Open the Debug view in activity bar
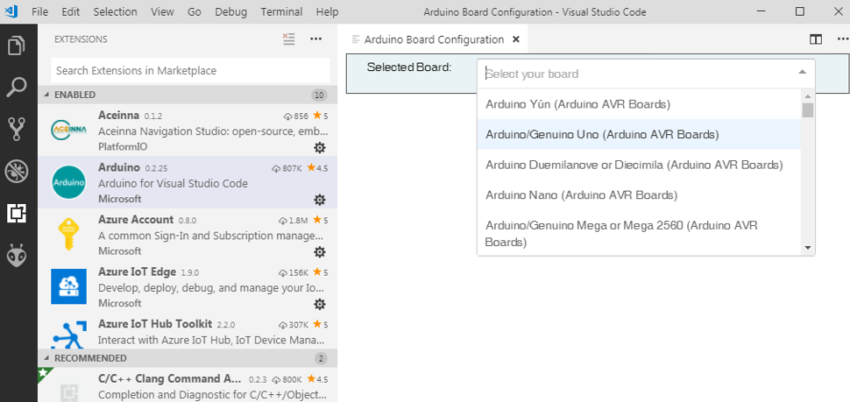Screen dimensions: 850x402 (x=16, y=171)
